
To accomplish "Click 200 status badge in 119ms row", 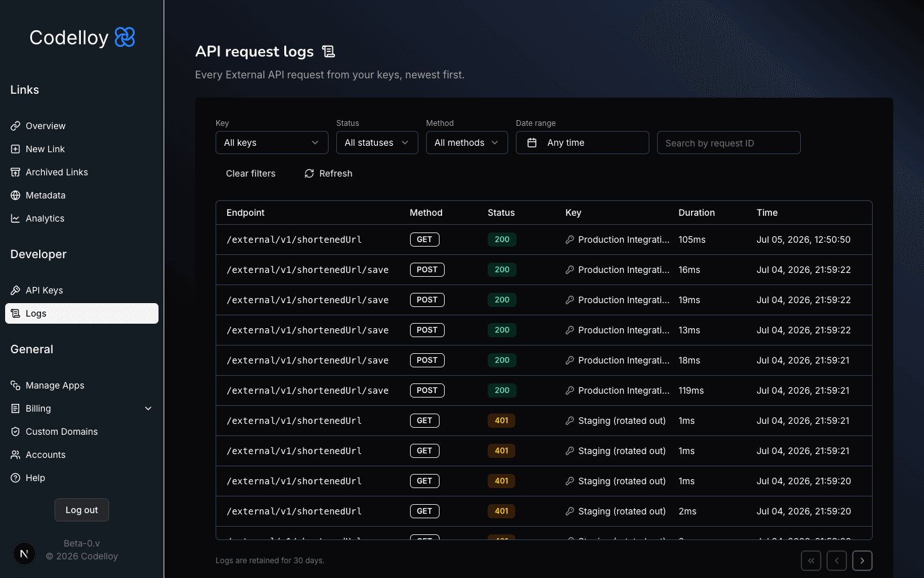I will [502, 390].
